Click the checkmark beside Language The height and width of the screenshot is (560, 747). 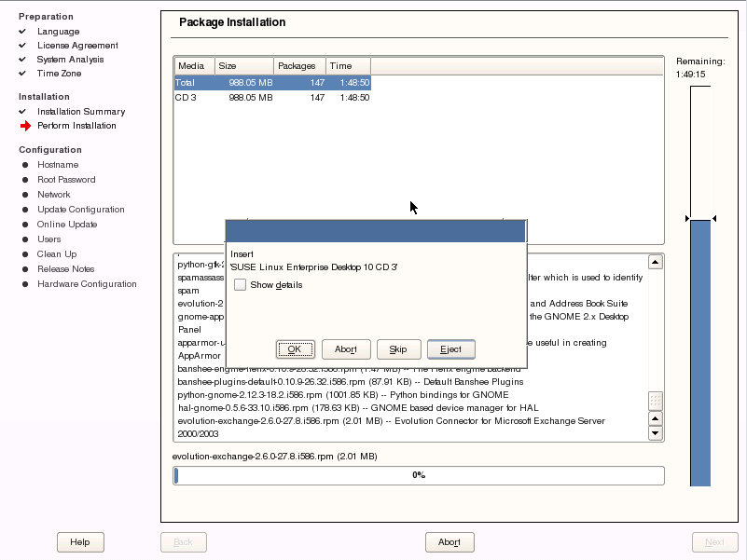coord(22,32)
